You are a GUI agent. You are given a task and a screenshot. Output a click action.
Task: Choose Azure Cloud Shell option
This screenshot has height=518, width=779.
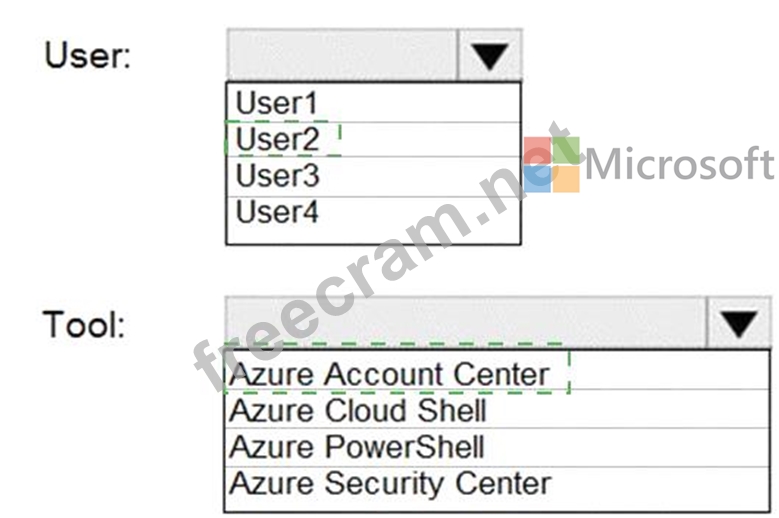pos(497,409)
